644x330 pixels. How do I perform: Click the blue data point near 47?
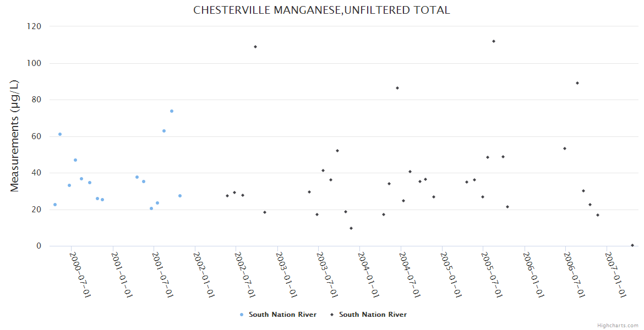point(75,160)
